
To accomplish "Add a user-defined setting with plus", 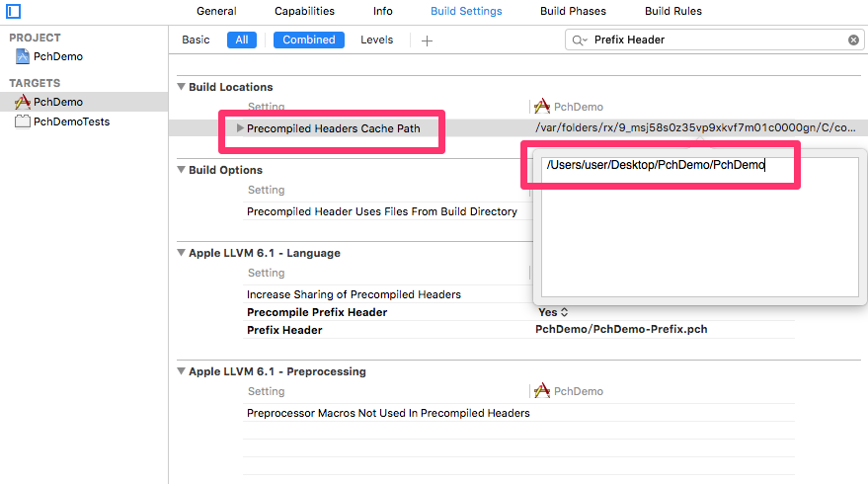I will [x=427, y=40].
